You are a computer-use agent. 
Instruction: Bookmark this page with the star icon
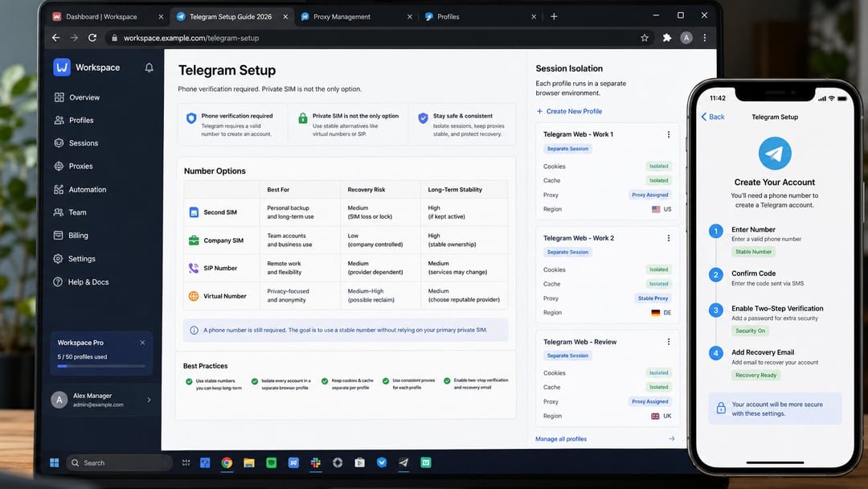coord(645,38)
